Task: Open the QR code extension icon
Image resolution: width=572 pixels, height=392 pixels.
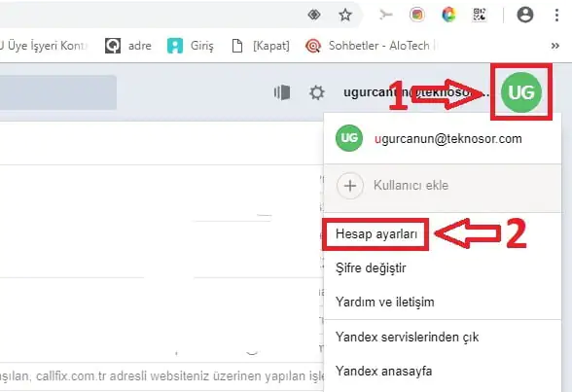Action: tap(480, 15)
